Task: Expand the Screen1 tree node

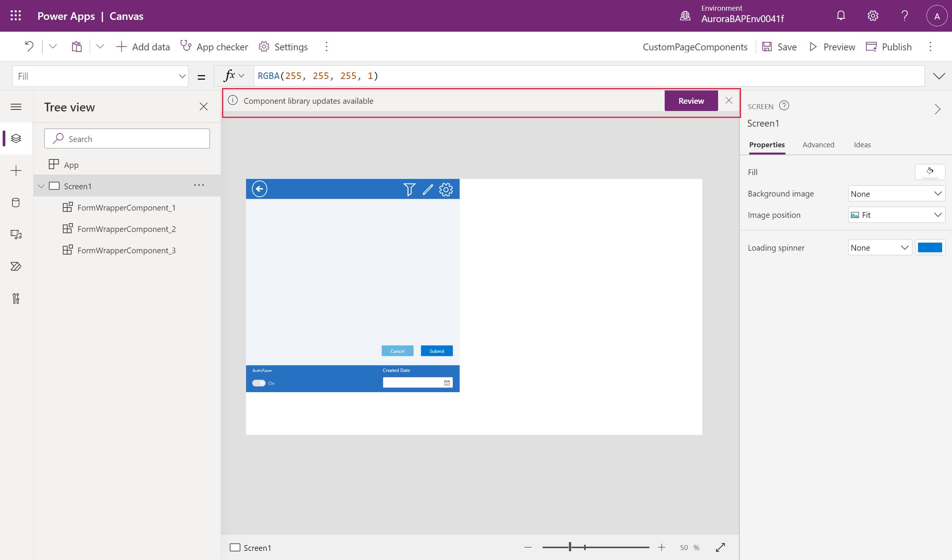Action: click(42, 186)
